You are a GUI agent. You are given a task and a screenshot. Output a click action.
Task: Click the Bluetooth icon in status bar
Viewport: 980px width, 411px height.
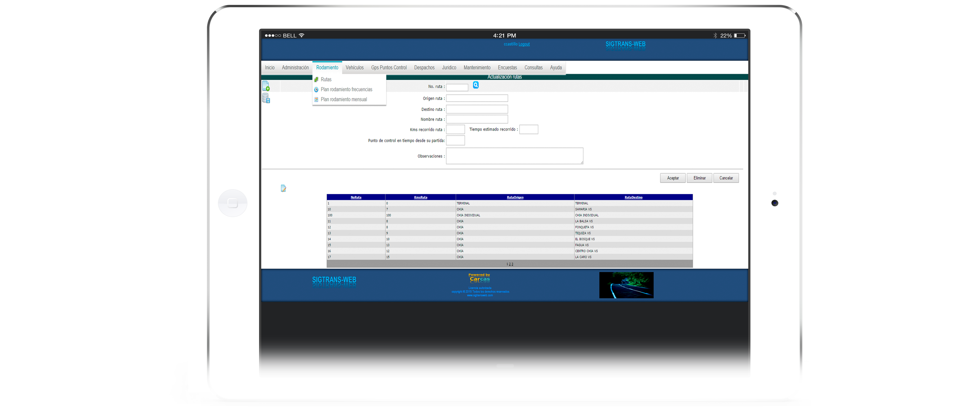coord(715,35)
